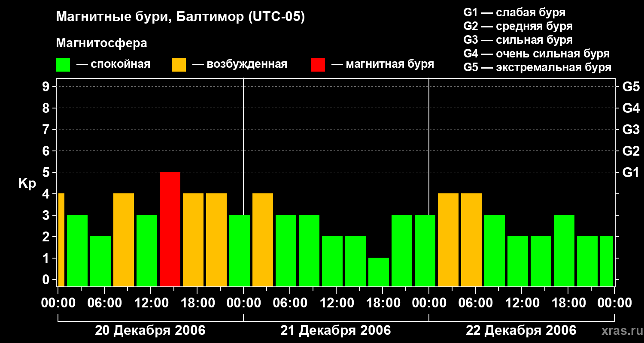Click the 'G4' label on right axis
Screen dimensions: 644x343
tap(631, 108)
